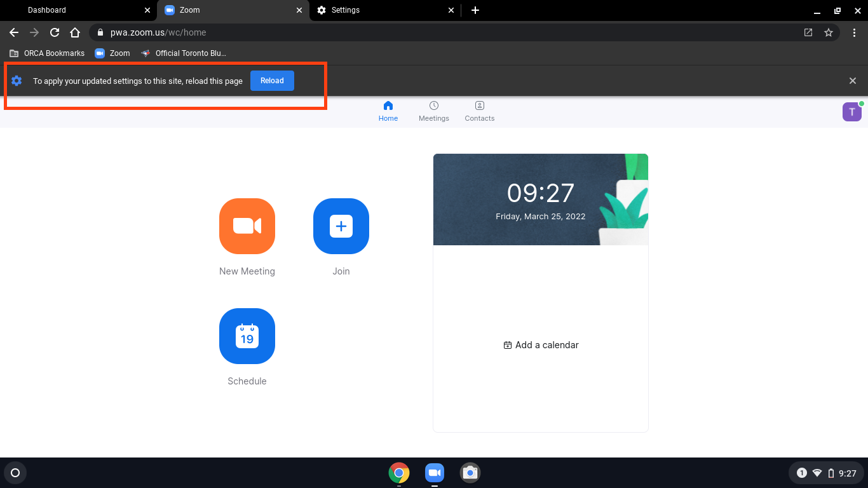Click the Zoom app icon on the shelf
The image size is (868, 488).
click(435, 473)
